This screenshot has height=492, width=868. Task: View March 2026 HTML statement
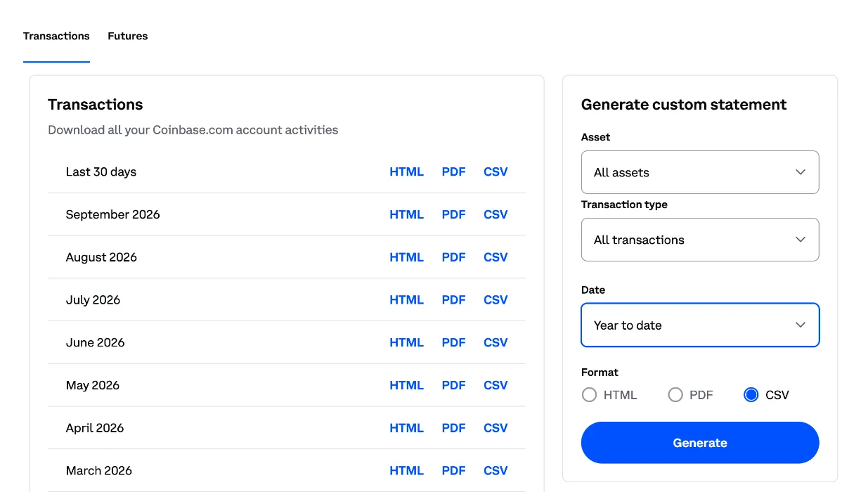(406, 471)
